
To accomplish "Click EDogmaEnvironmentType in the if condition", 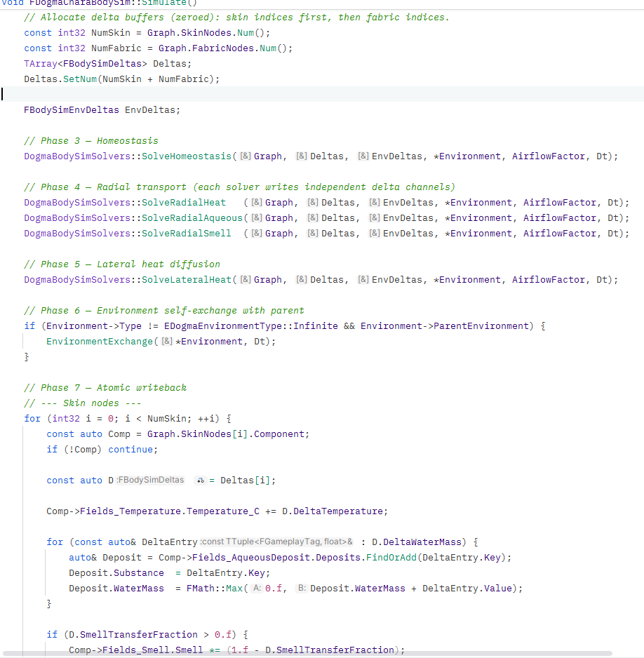I will click(x=223, y=325).
